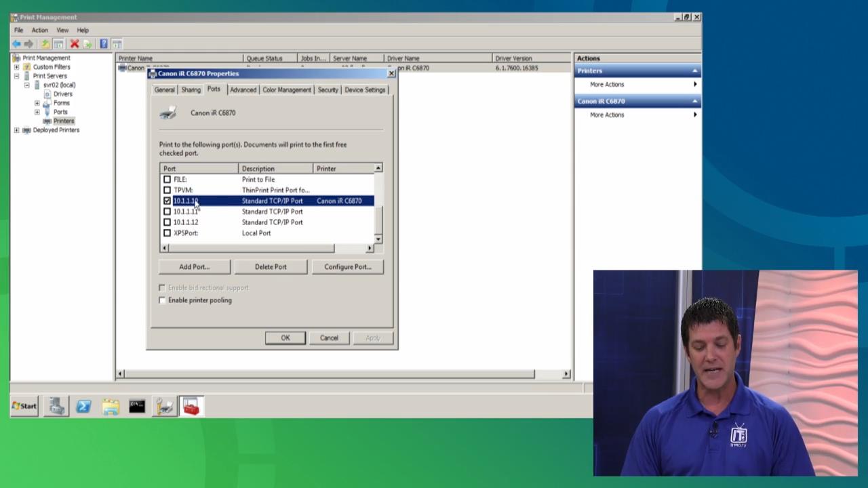
Task: Select Printers node in the tree
Action: pyautogui.click(x=64, y=121)
